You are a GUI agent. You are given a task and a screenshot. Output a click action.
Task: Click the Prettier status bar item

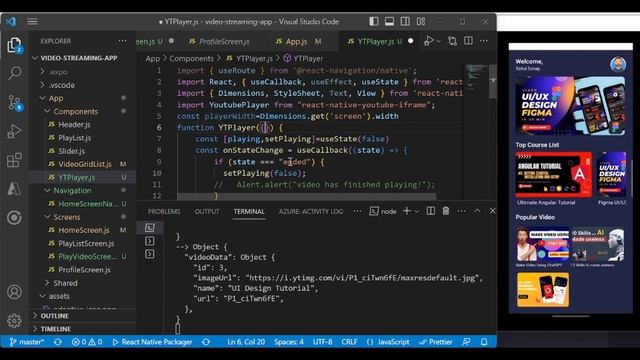436,342
